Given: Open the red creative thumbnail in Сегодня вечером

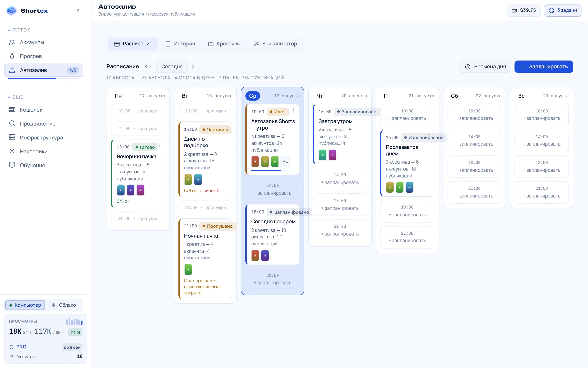Looking at the screenshot, I should click(x=255, y=256).
